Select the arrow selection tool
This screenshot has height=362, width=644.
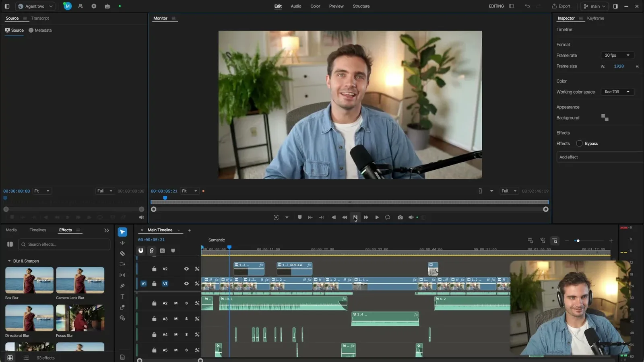(x=122, y=232)
